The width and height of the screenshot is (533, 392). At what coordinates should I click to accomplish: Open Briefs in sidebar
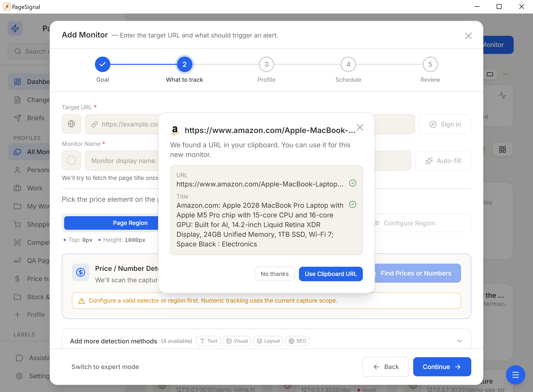(29, 118)
